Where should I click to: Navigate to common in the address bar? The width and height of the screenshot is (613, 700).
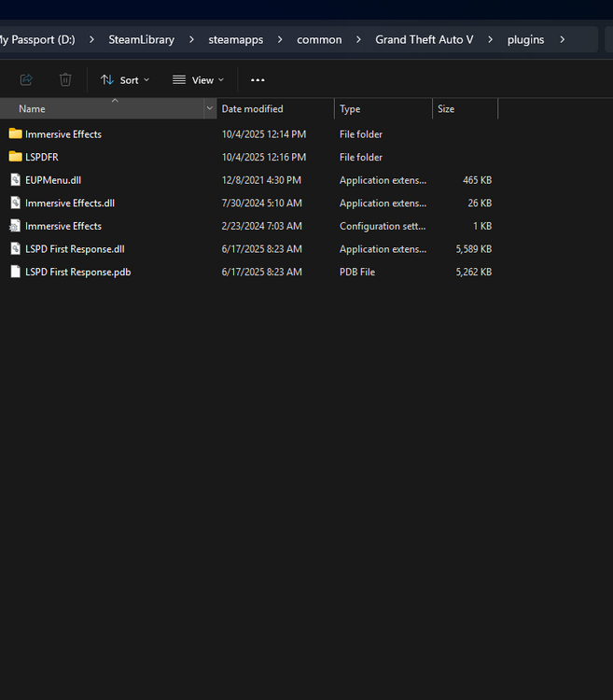coord(319,40)
